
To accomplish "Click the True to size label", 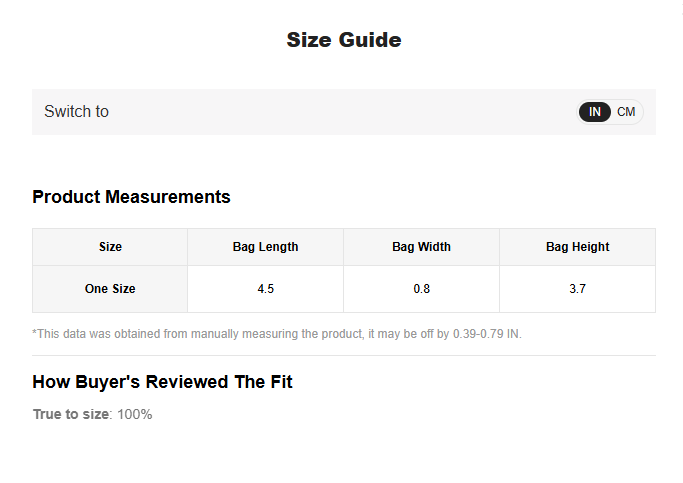I will [71, 414].
